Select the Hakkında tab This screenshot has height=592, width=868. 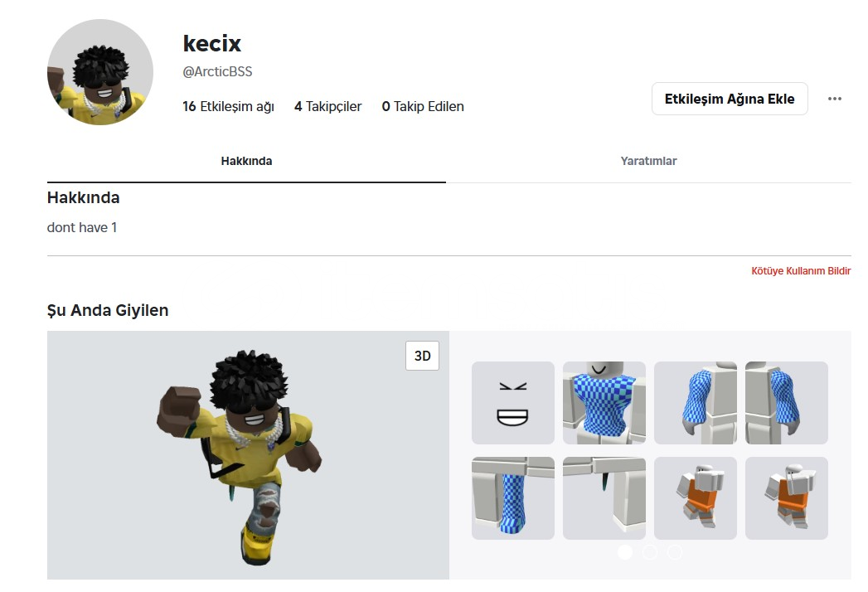(246, 161)
